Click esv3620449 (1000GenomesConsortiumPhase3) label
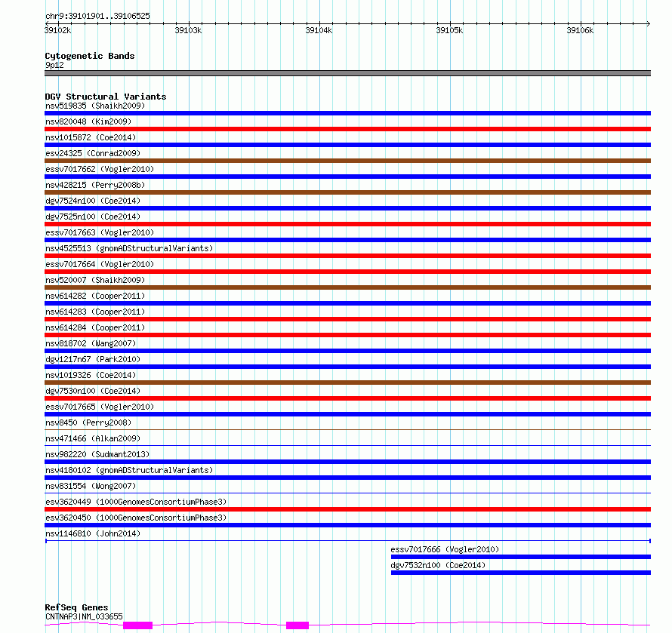This screenshot has height=633, width=672. (136, 502)
